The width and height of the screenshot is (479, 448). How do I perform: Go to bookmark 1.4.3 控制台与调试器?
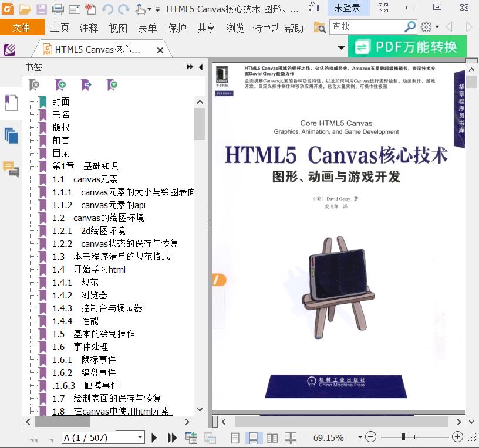pos(97,308)
